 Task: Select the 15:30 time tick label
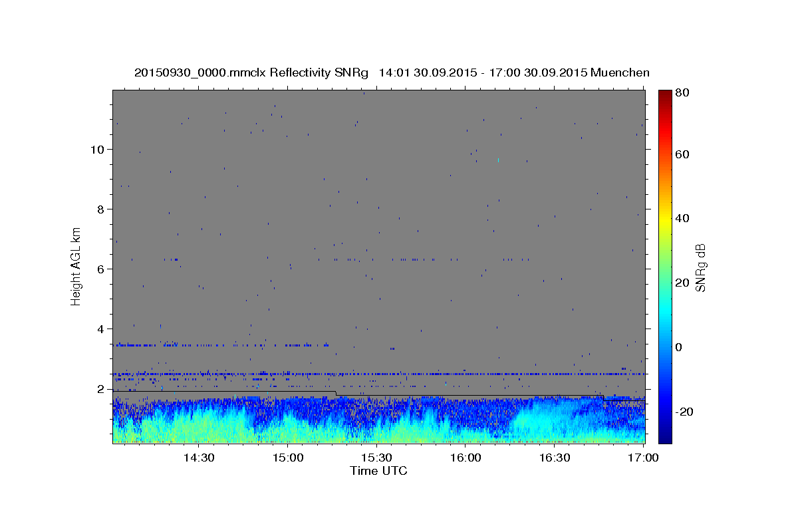click(x=376, y=458)
